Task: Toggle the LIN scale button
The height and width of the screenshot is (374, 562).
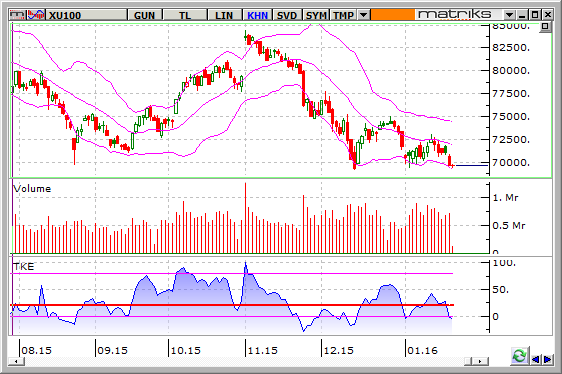Action: click(x=224, y=15)
